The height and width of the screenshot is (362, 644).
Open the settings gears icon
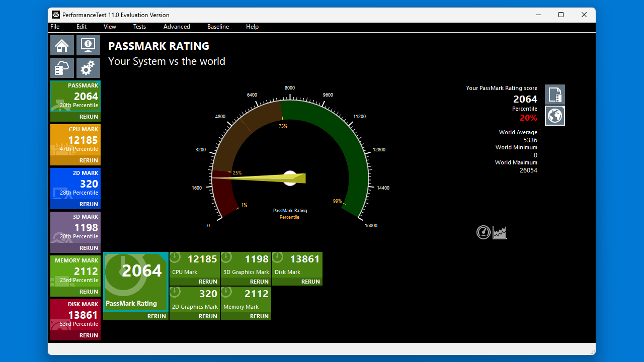88,68
